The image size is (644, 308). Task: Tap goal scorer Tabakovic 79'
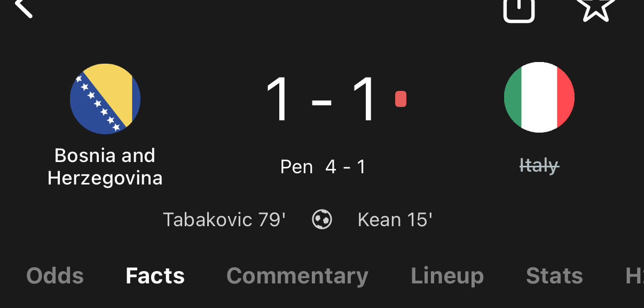(x=224, y=220)
